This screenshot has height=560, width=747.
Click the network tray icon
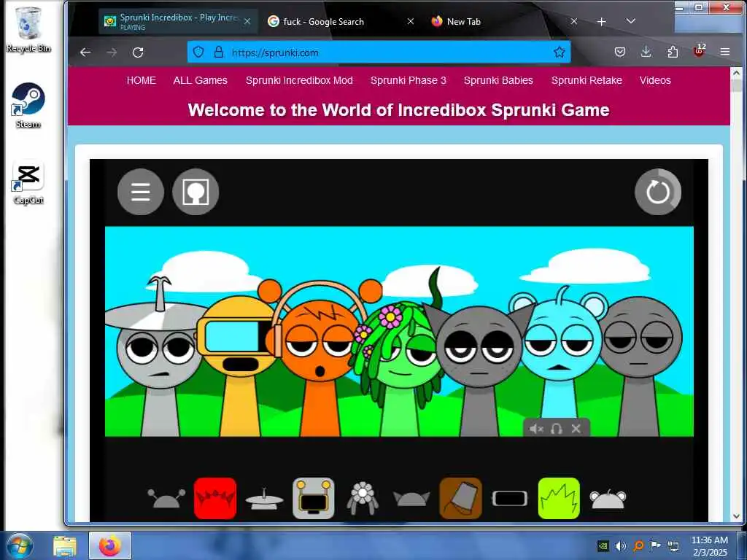673,545
